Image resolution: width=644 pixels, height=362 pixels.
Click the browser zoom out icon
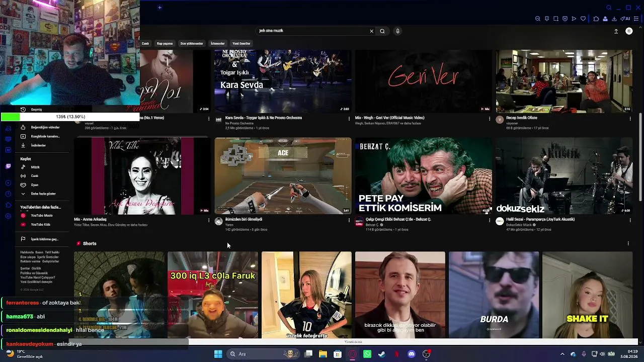point(538,19)
